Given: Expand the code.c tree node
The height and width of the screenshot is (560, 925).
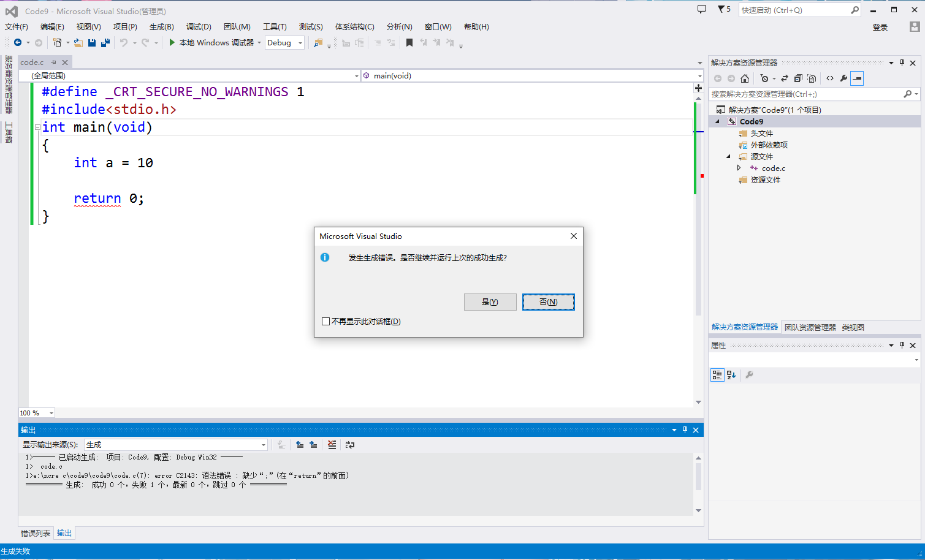Looking at the screenshot, I should pos(739,168).
